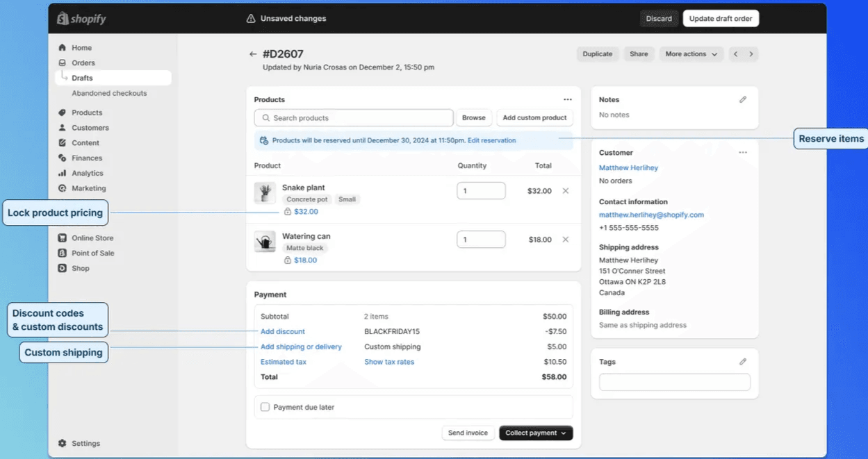Click Add shipping or delivery link

(x=301, y=347)
